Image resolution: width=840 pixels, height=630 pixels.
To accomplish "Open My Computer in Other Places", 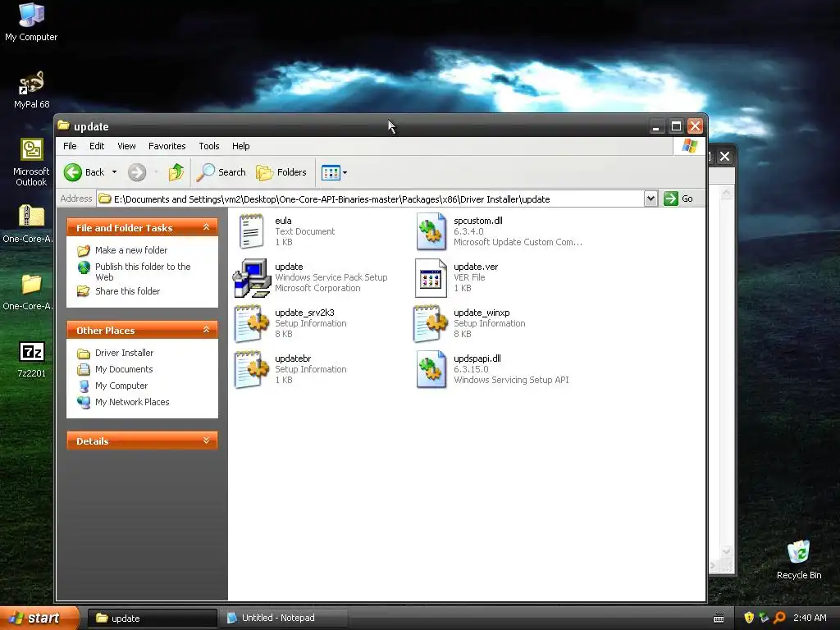I will 121,386.
